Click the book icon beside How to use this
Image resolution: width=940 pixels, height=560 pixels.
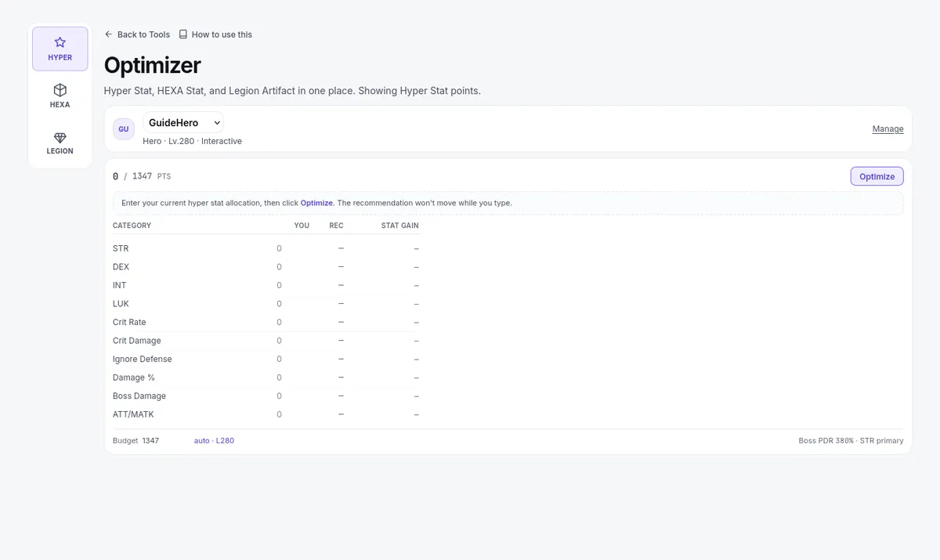click(183, 34)
